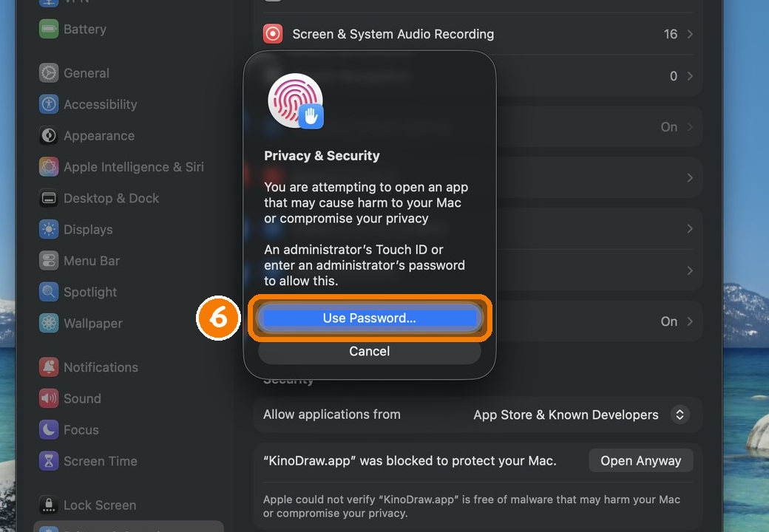Open the Focus moon icon
This screenshot has width=769, height=532.
click(49, 429)
